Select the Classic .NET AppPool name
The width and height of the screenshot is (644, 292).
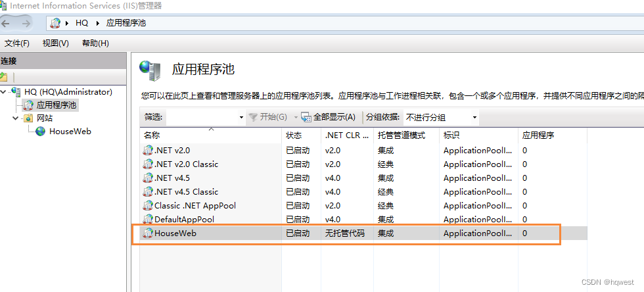point(195,206)
